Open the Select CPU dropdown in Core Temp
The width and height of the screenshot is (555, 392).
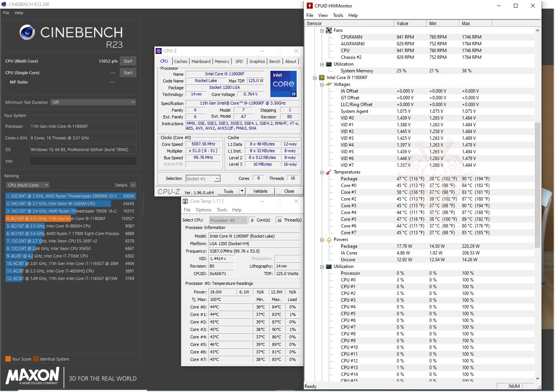click(228, 220)
